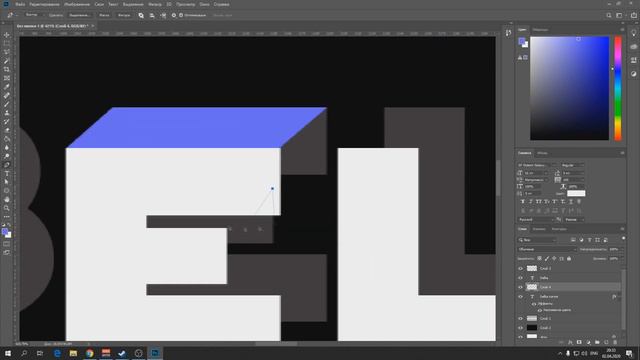
Task: Open the layer blend mode dropdown
Action: tap(547, 249)
